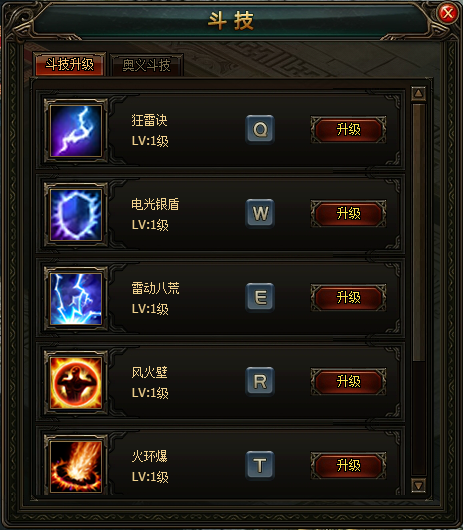Upgrade 狂雷诀 with its 升级 button
The image size is (463, 530).
click(x=348, y=129)
